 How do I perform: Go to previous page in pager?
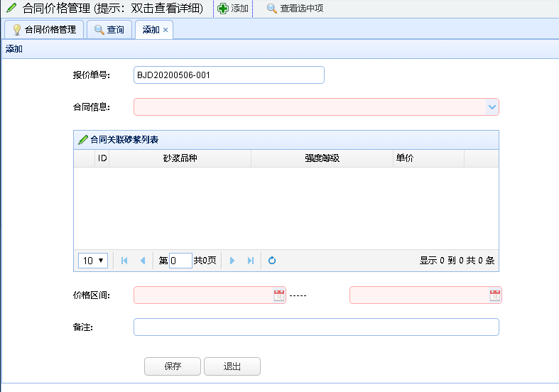tap(143, 261)
